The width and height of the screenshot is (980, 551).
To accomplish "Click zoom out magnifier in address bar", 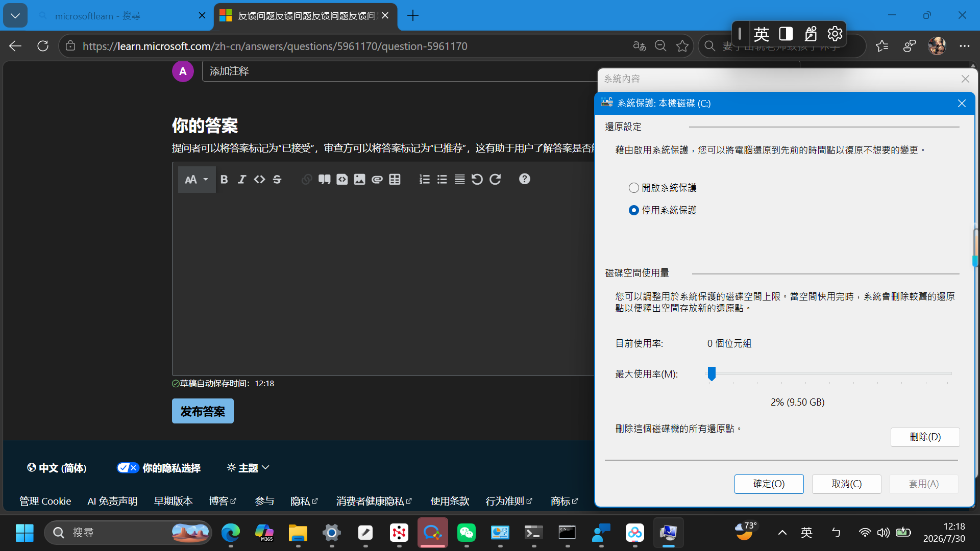I will click(x=660, y=46).
